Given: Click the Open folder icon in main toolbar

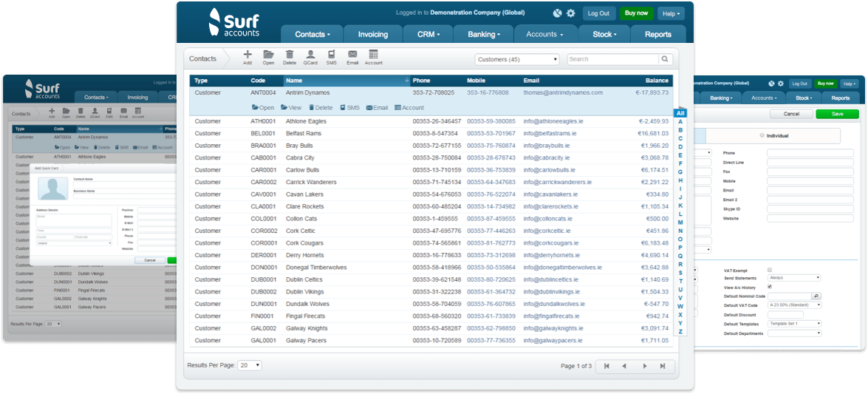Looking at the screenshot, I should (x=268, y=54).
